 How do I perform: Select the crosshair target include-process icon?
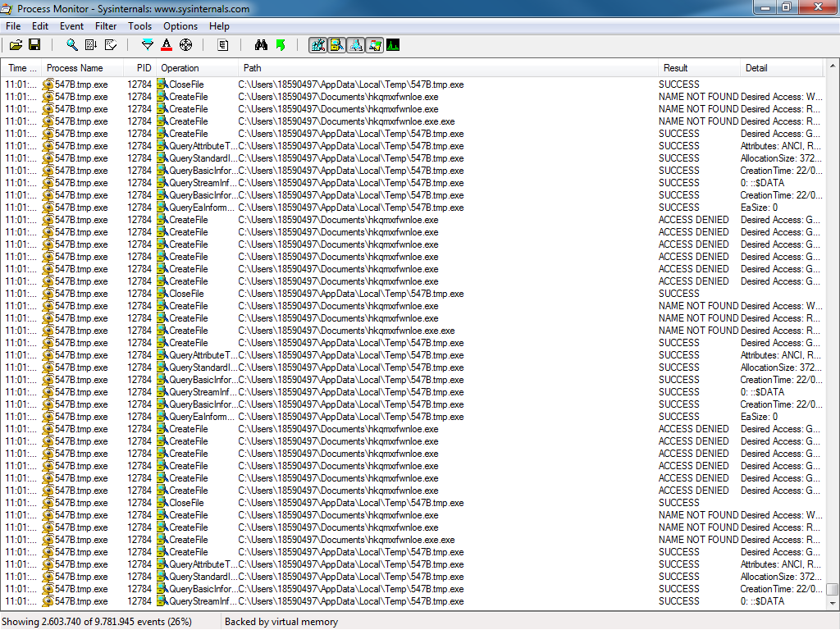pos(186,45)
